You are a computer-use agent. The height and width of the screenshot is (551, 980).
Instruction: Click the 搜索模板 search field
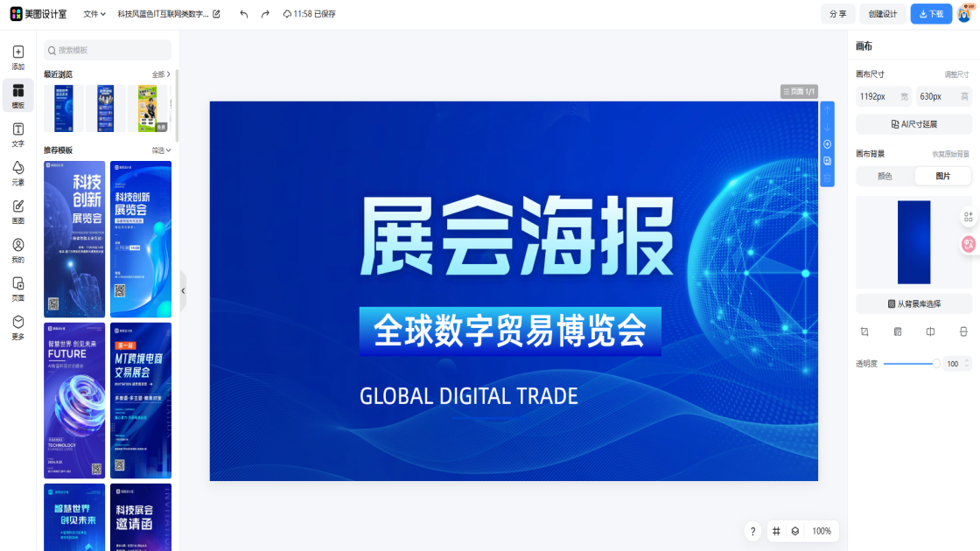108,51
